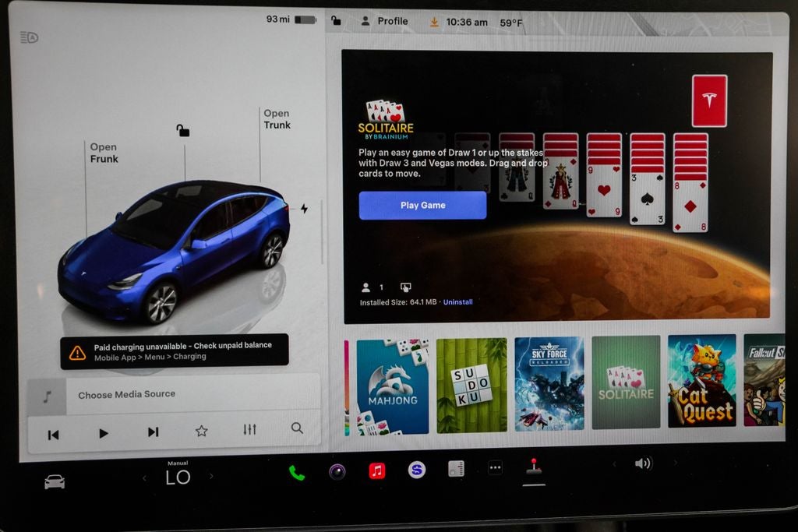Tap Open Frunk

pyautogui.click(x=104, y=153)
